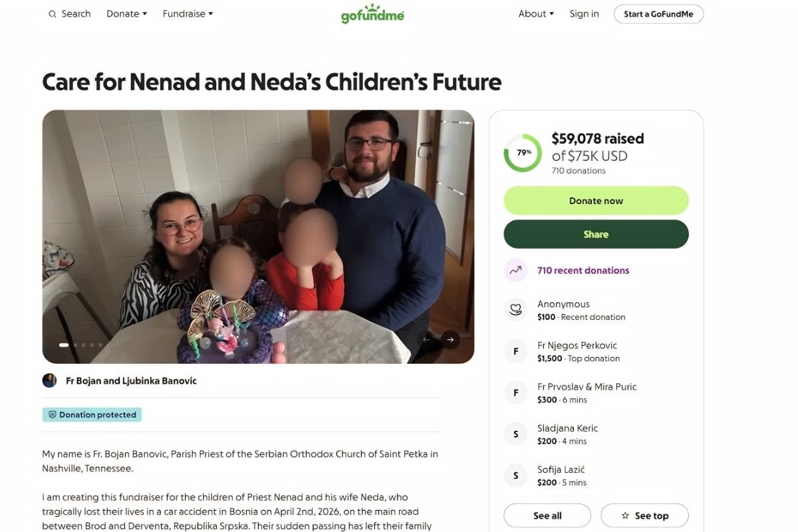
Task: Go to next photo with right arrow
Action: pyautogui.click(x=450, y=339)
